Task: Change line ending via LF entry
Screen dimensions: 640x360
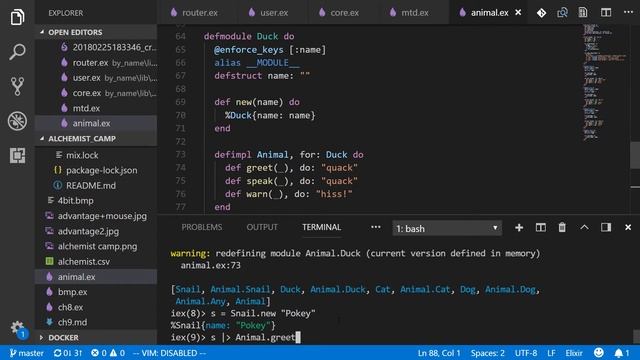Action: (551, 353)
